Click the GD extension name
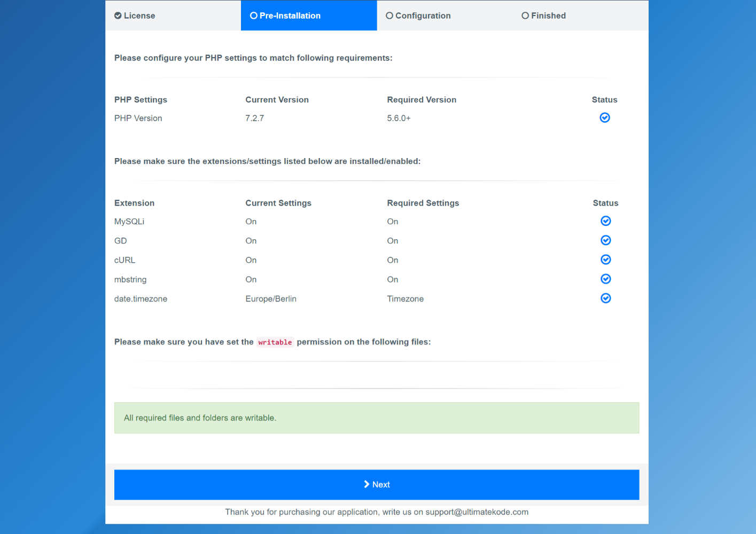The image size is (756, 534). (x=121, y=241)
